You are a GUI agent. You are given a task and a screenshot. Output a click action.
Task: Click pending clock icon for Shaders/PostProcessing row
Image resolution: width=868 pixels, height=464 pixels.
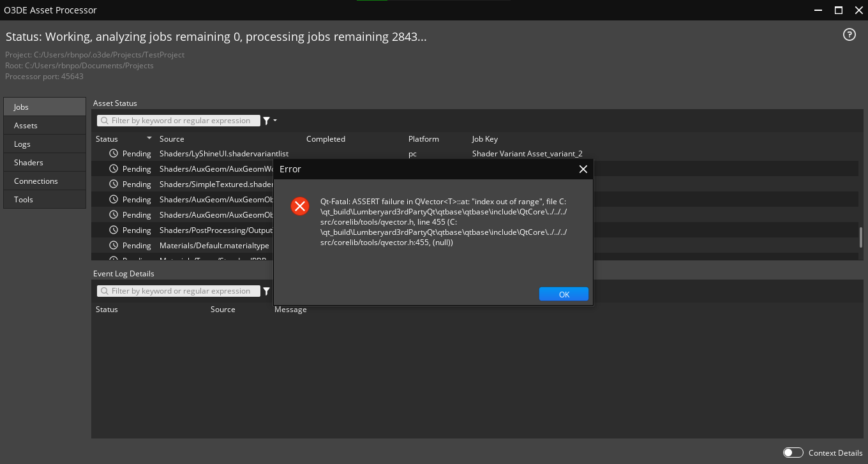click(x=114, y=230)
